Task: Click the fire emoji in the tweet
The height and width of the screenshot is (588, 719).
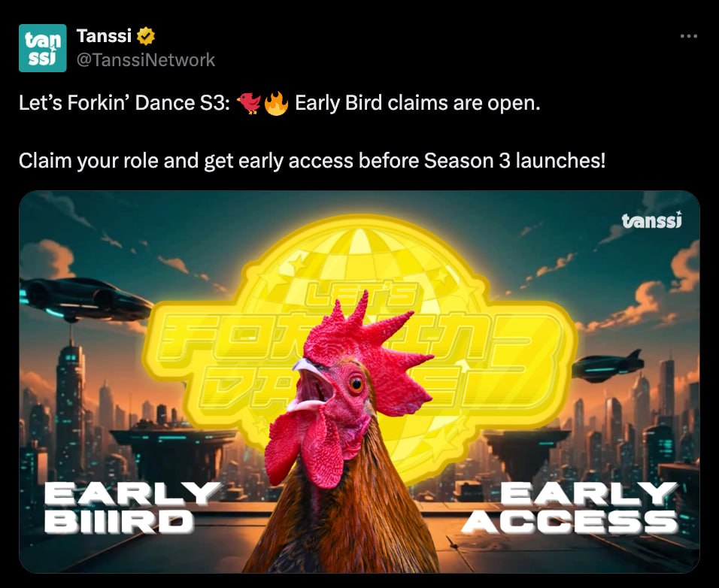Action: tap(276, 103)
